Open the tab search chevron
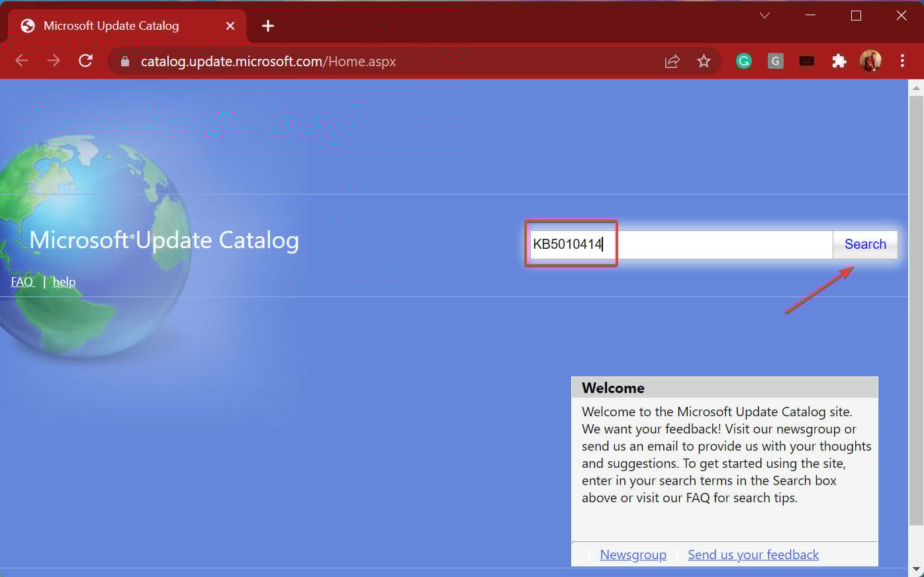Screen dimensions: 924x577 (x=764, y=15)
